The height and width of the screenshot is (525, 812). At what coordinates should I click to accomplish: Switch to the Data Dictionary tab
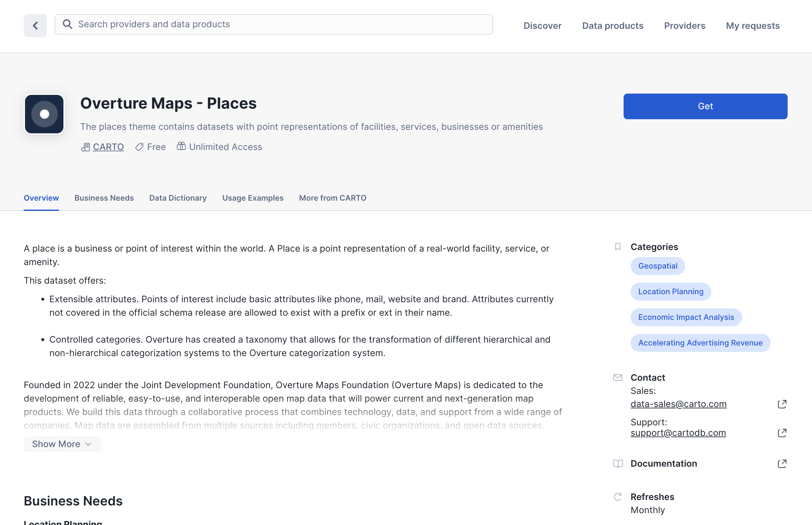[x=178, y=198]
